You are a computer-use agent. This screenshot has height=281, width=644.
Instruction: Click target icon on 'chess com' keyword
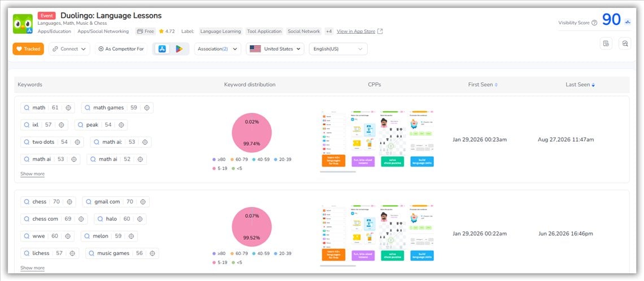click(x=81, y=219)
